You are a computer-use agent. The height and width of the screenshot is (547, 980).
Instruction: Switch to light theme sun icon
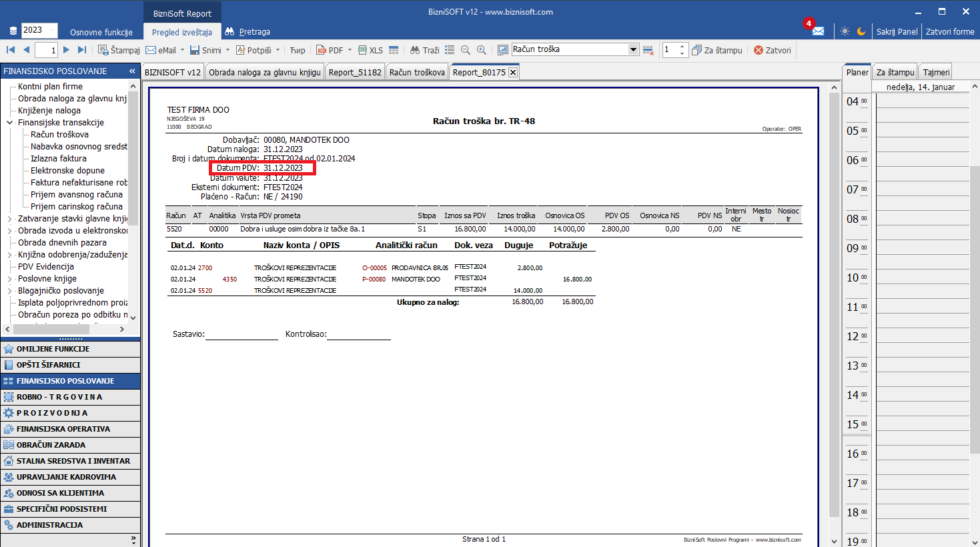(845, 31)
